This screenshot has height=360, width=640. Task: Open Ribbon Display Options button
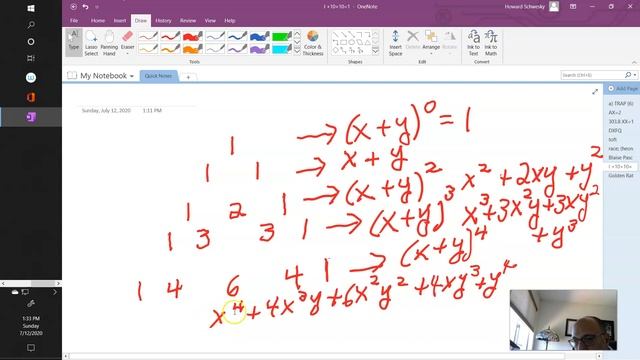coord(573,7)
